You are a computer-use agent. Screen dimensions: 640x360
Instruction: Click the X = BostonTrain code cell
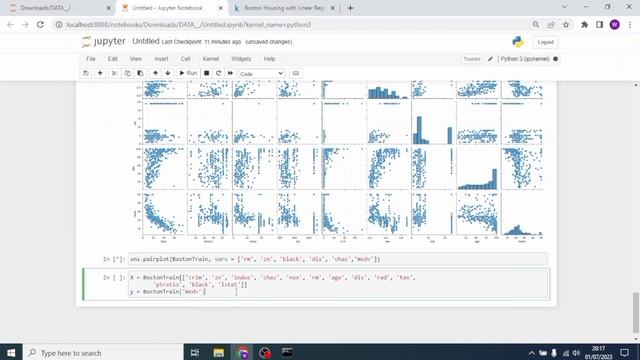pos(338,284)
